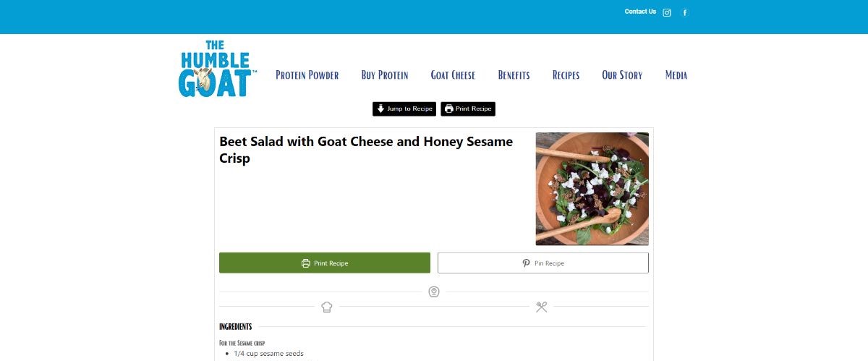The image size is (868, 361).
Task: Click the Pinterest icon on Pin Recipe
Action: coord(526,263)
